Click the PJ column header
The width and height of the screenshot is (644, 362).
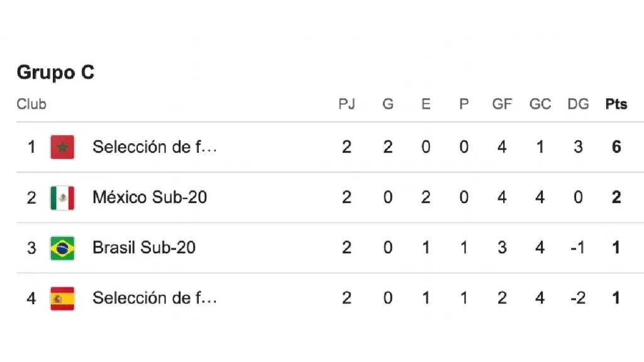tap(347, 104)
